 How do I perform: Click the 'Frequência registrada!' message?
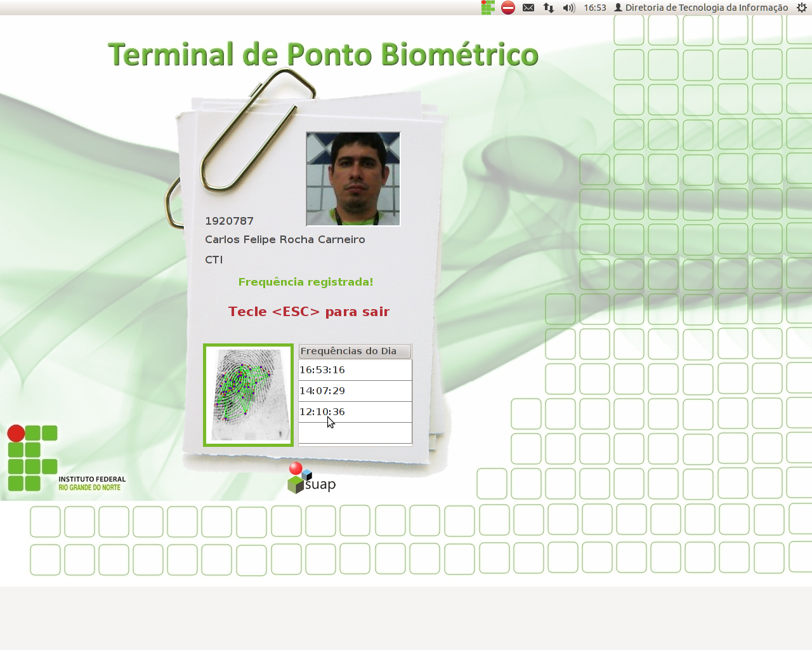(306, 282)
